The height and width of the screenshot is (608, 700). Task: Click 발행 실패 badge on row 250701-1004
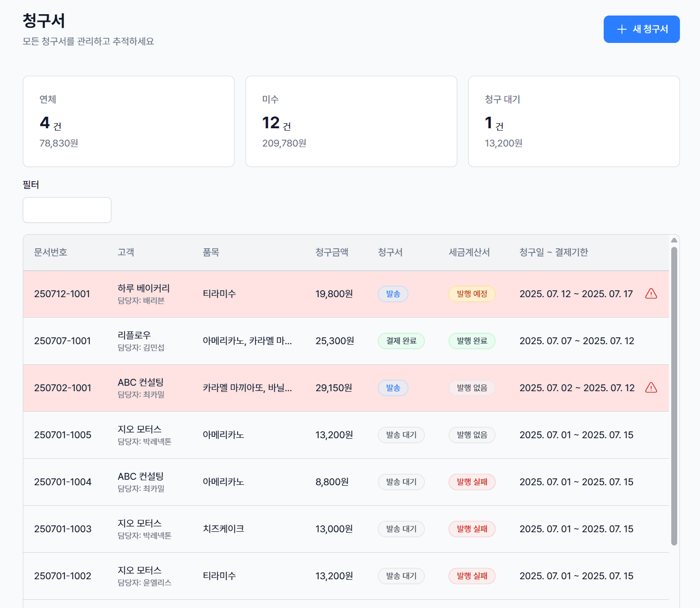(472, 482)
